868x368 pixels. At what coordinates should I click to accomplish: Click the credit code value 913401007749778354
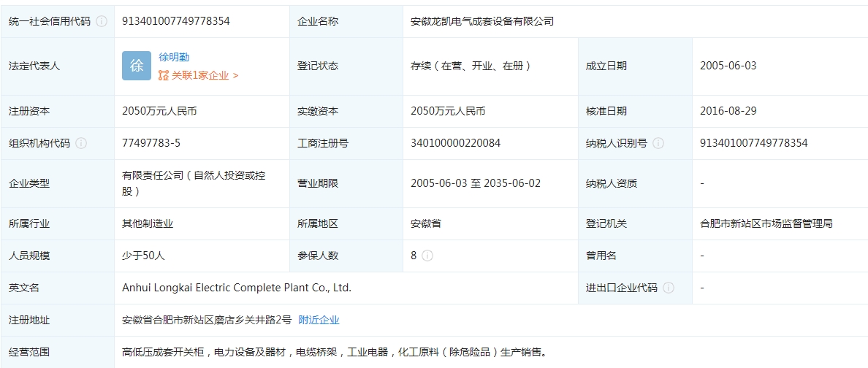tap(175, 22)
